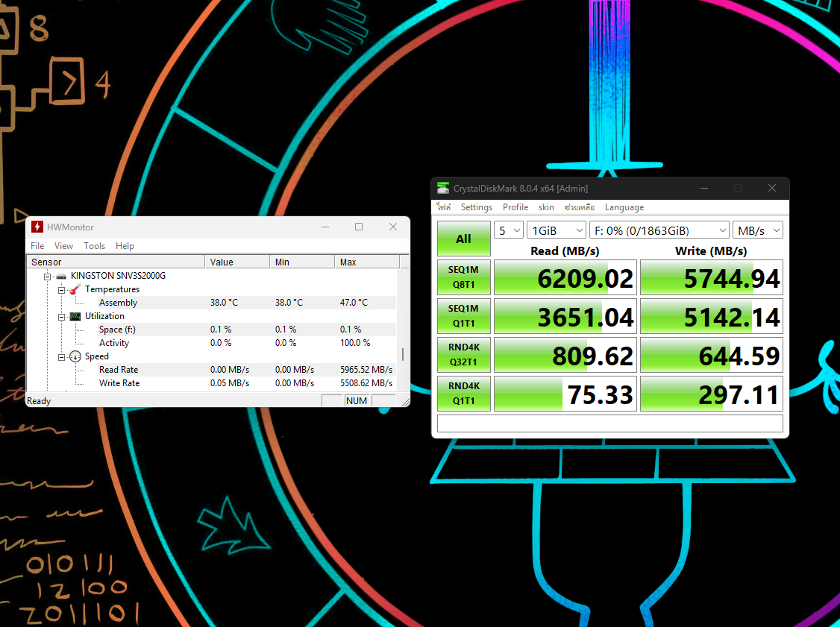Open CrystalDiskMark Settings menu
Image resolution: width=840 pixels, height=627 pixels.
pyautogui.click(x=476, y=207)
